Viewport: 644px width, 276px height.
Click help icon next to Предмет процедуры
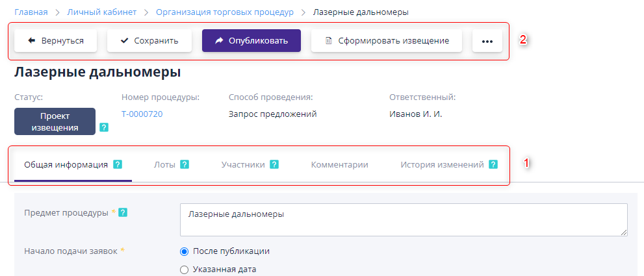pyautogui.click(x=123, y=212)
